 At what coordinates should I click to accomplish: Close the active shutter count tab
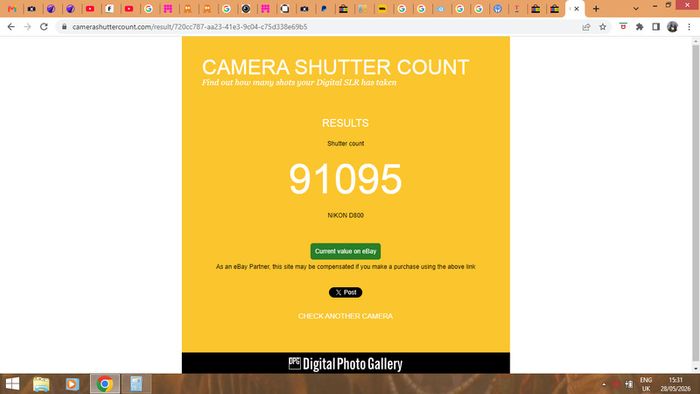coord(576,8)
